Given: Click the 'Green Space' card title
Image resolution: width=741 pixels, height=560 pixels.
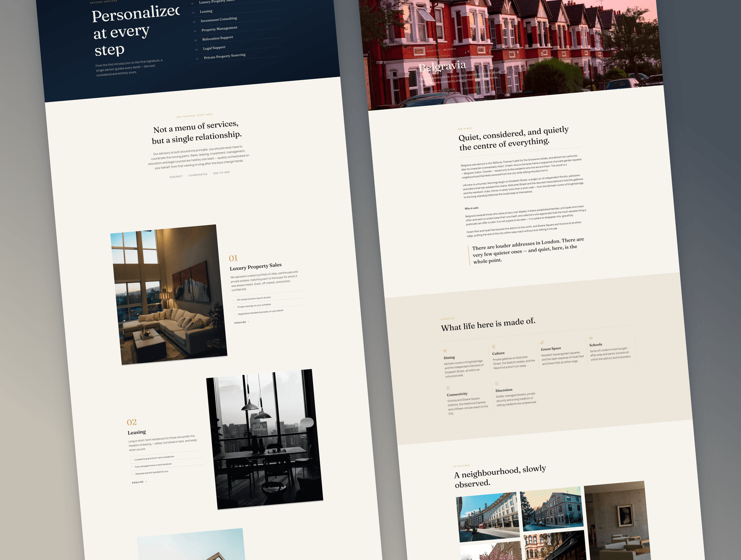Looking at the screenshot, I should (x=551, y=349).
